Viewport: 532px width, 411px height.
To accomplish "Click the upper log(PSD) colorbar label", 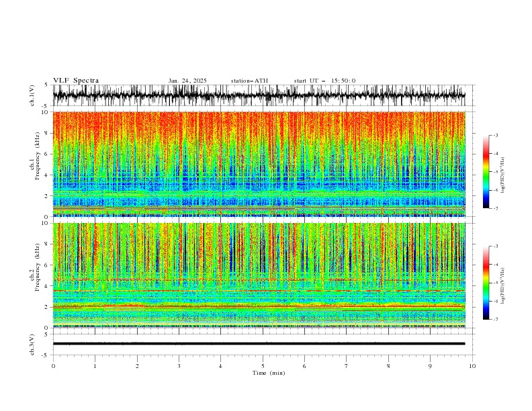I will coord(503,175).
